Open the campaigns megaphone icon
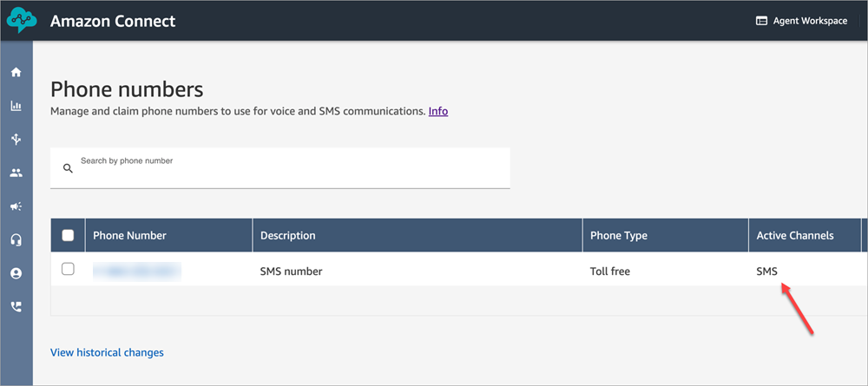The image size is (868, 386). pos(16,206)
